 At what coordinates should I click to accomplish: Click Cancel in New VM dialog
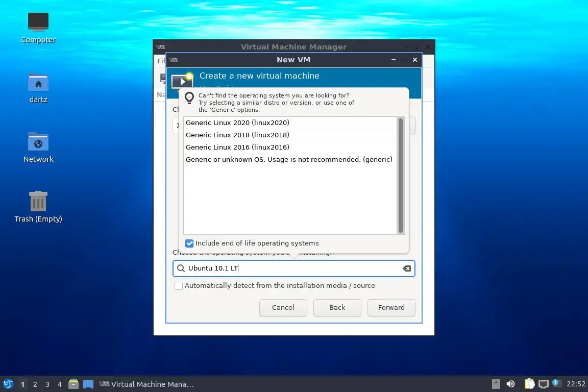tap(283, 308)
